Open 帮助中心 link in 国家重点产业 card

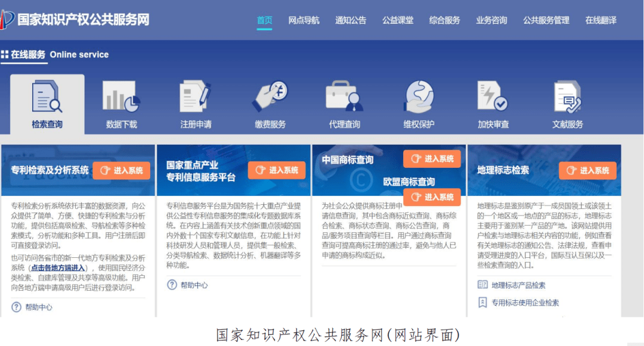194,285
